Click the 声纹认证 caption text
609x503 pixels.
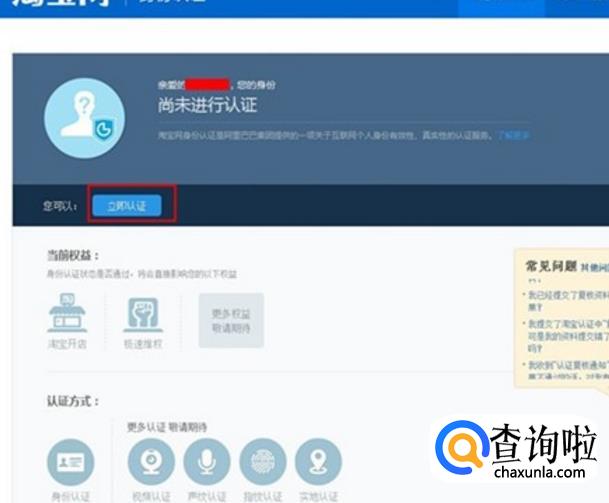[x=207, y=496]
